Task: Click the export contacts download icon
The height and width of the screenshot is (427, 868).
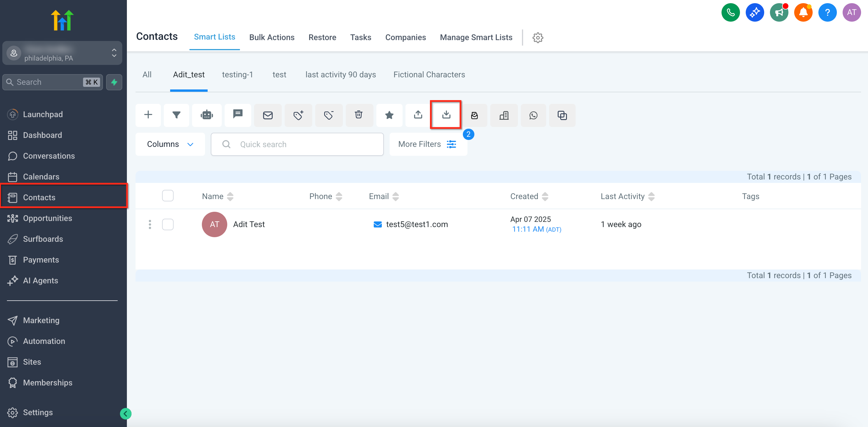Action: pyautogui.click(x=446, y=115)
